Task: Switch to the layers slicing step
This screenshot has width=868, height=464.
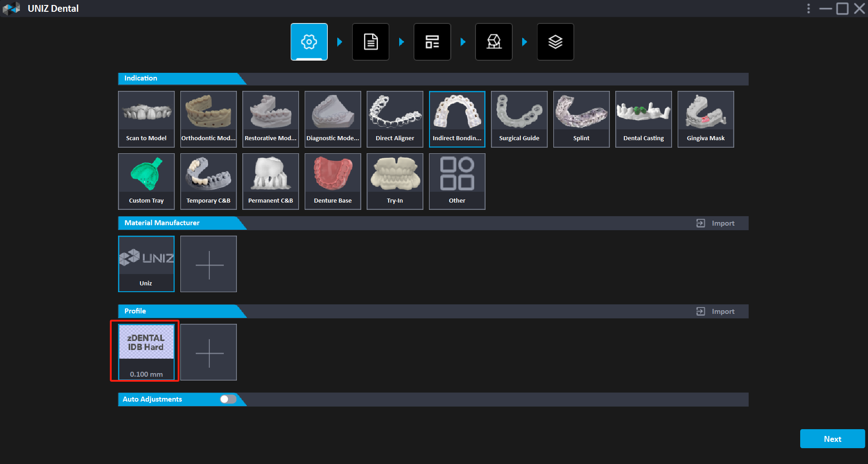Action: click(555, 42)
